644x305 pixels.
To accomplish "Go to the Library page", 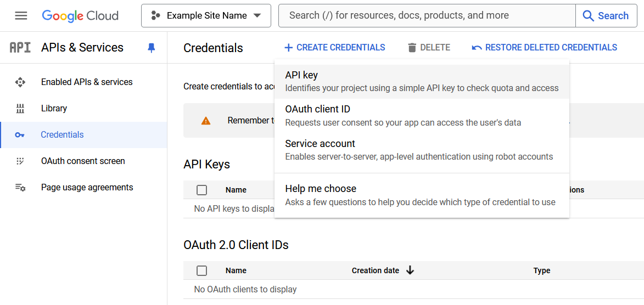I will 83,109.
